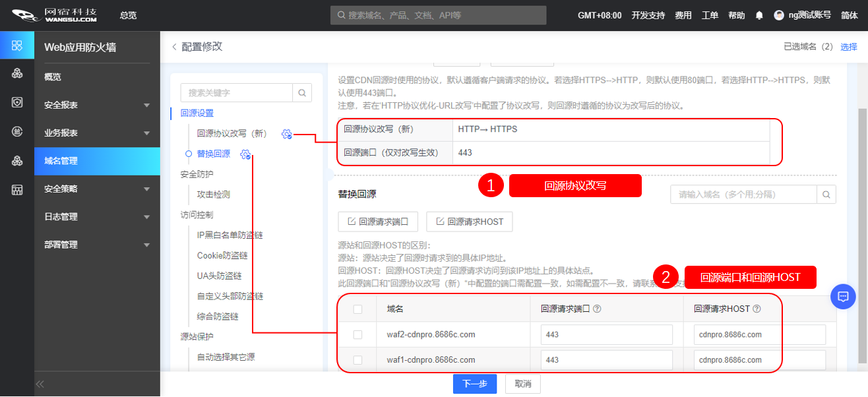This screenshot has width=868, height=397.
Task: Toggle the select-all checkbox in table header
Action: click(357, 309)
